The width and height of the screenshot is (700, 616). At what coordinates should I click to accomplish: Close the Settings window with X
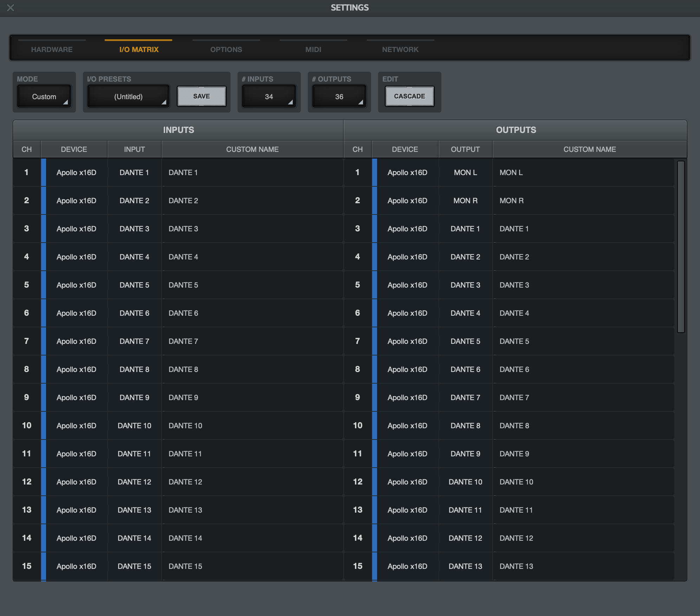(x=11, y=7)
